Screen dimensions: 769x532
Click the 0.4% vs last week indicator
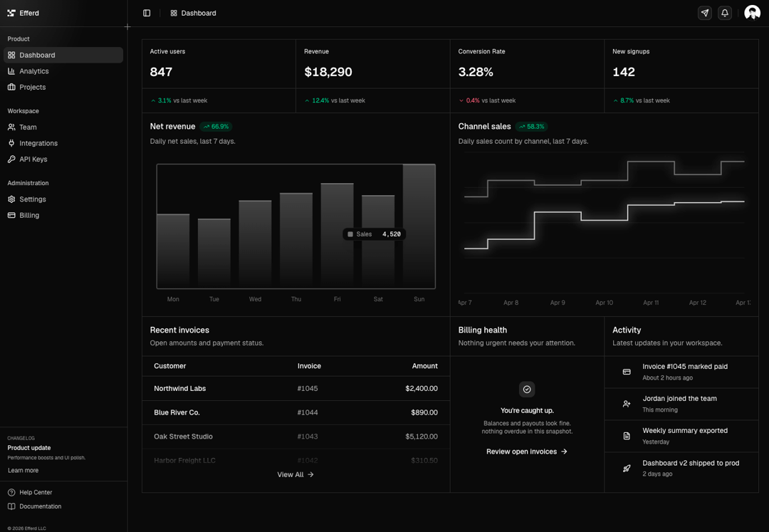pos(487,100)
